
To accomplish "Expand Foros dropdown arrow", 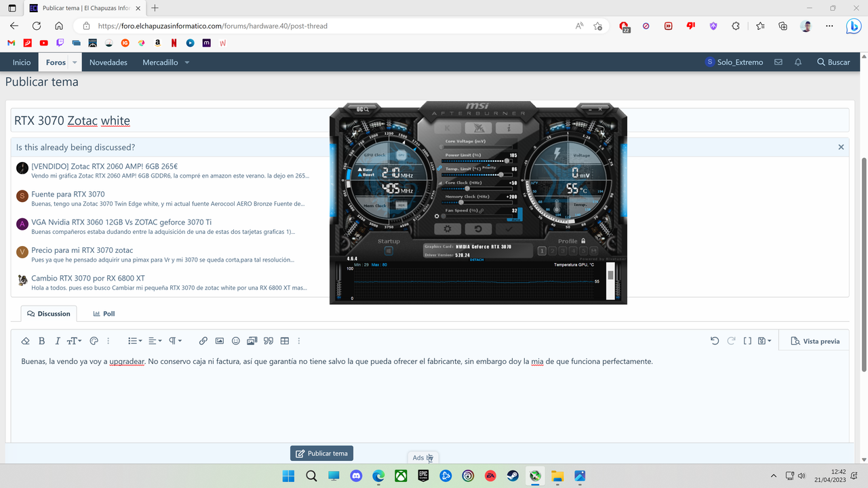I will pyautogui.click(x=75, y=62).
